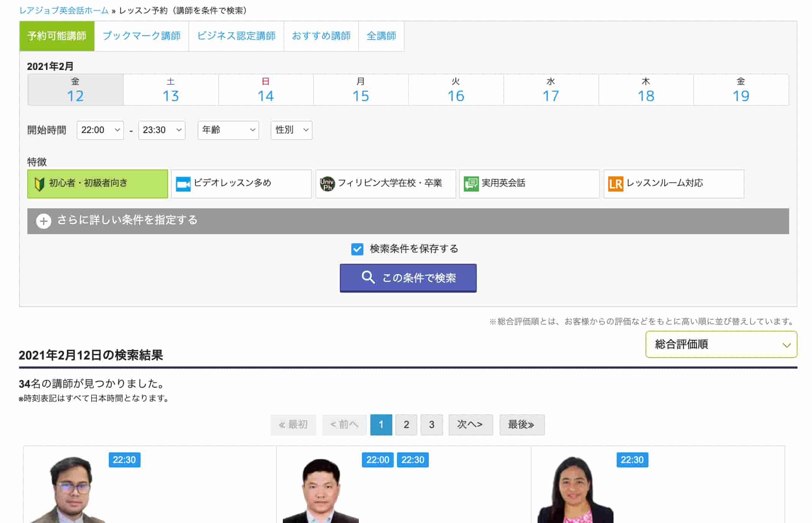
Task: Toggle the レッスンルーム対応 feature filter
Action: [x=673, y=184]
